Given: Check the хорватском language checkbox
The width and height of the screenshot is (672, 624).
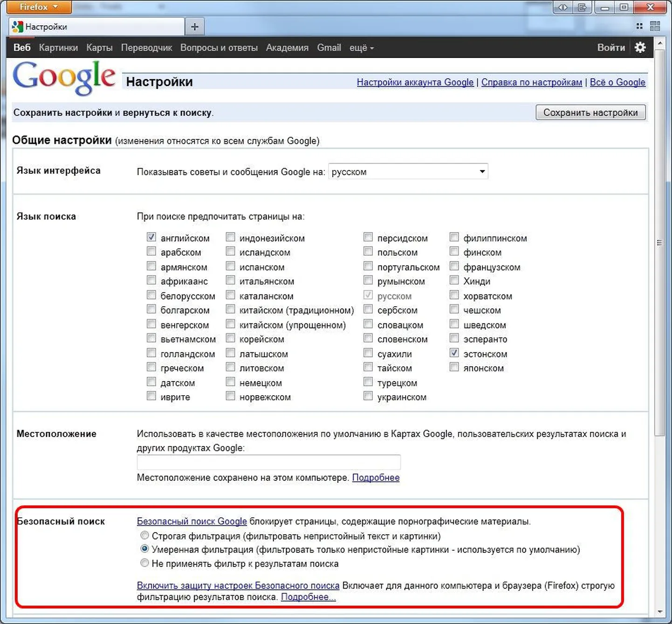Looking at the screenshot, I should [x=454, y=295].
